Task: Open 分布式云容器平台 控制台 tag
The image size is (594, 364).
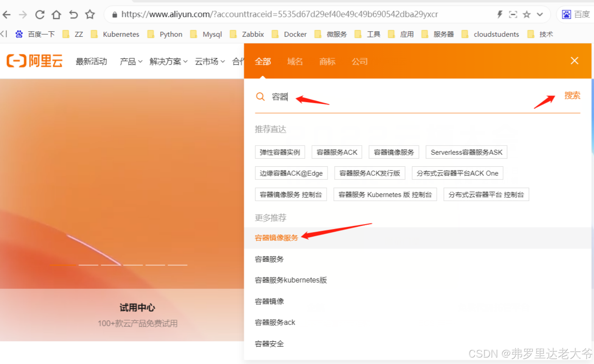Action: (486, 195)
